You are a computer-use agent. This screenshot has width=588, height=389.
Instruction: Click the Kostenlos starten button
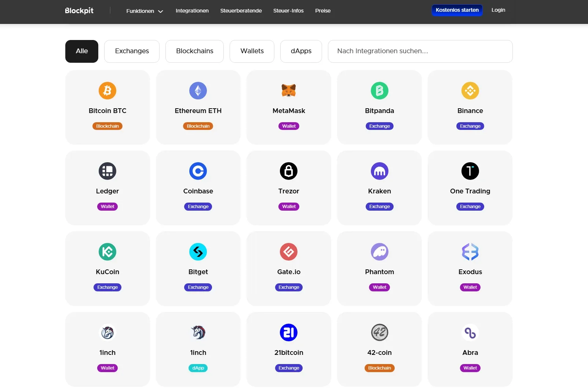(x=457, y=10)
